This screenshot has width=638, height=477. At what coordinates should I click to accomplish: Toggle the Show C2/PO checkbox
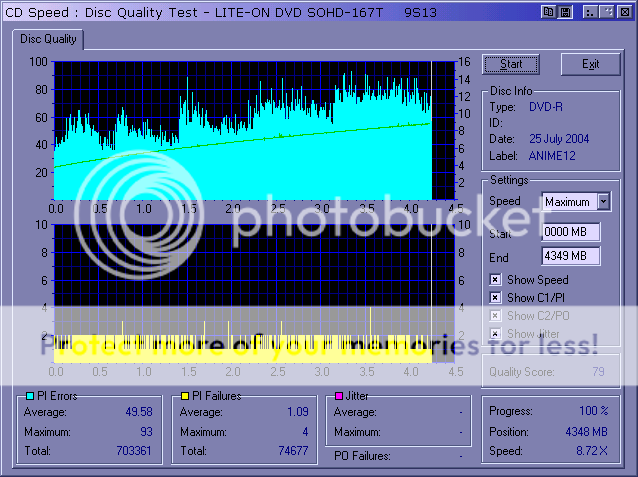pyautogui.click(x=495, y=315)
